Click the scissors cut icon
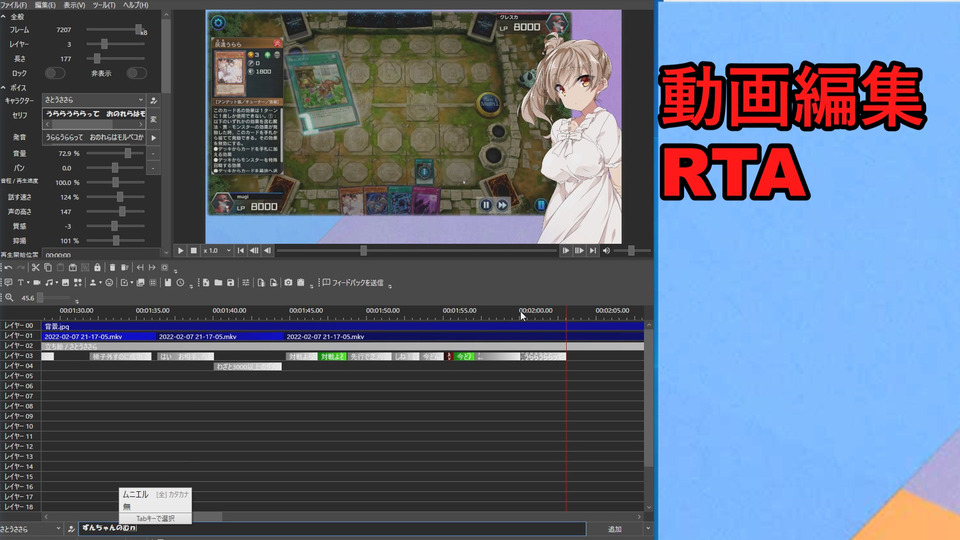 [36, 268]
